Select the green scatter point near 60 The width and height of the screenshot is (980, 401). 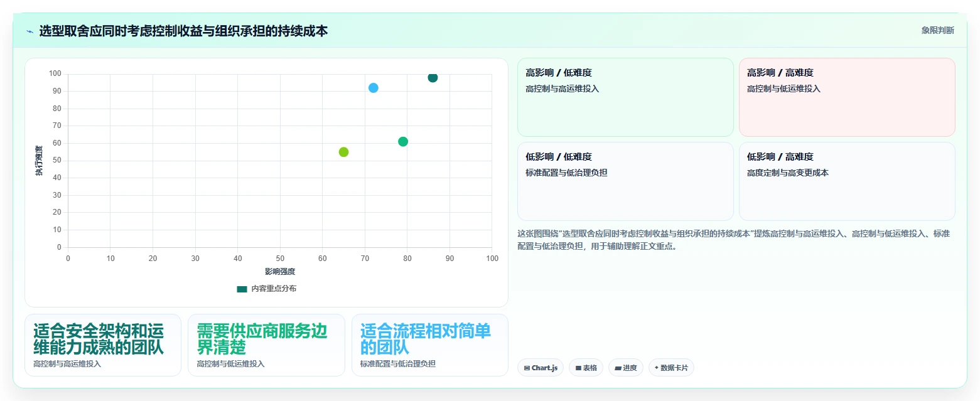click(403, 142)
